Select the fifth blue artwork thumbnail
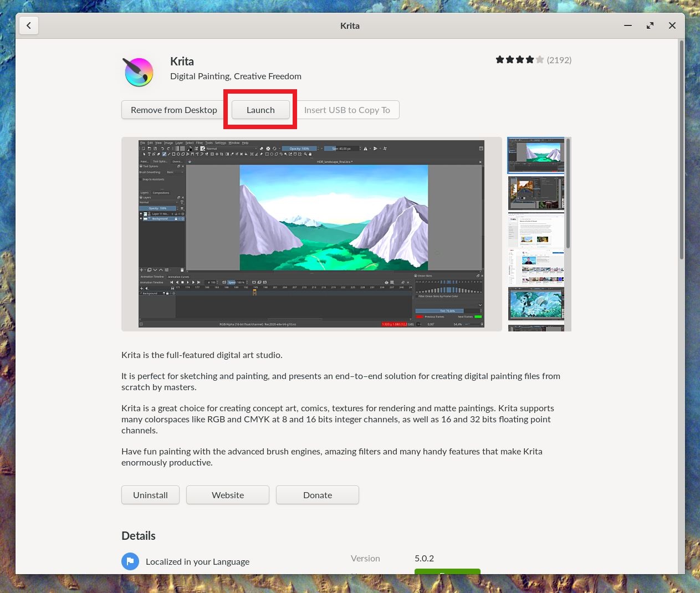 536,304
